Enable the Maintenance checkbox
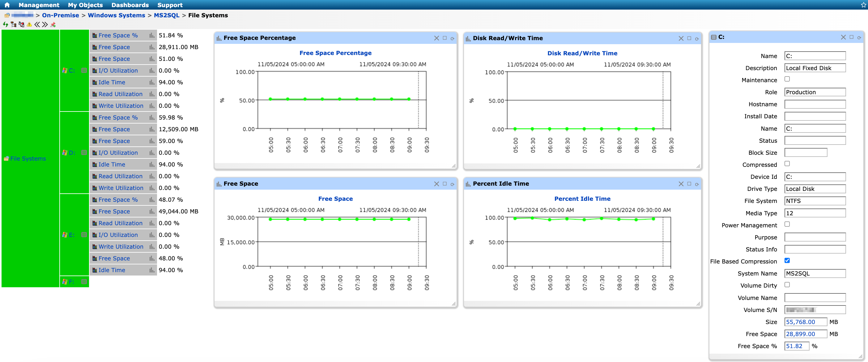 pos(787,79)
